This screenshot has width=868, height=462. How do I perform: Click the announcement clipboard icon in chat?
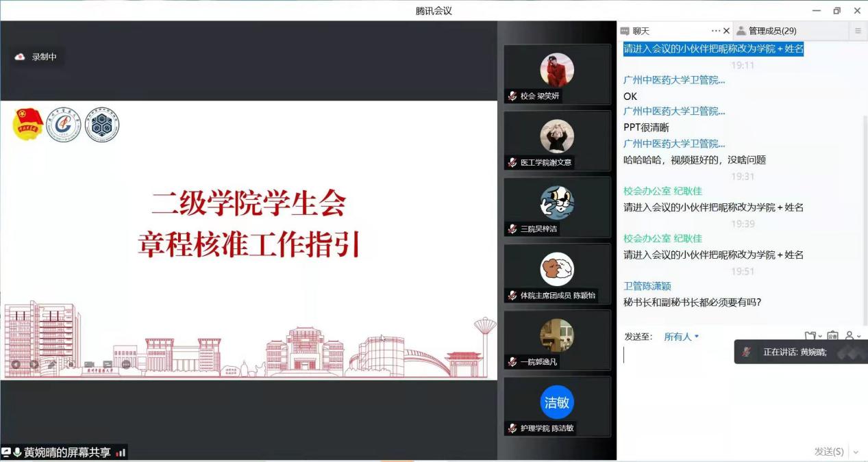832,336
